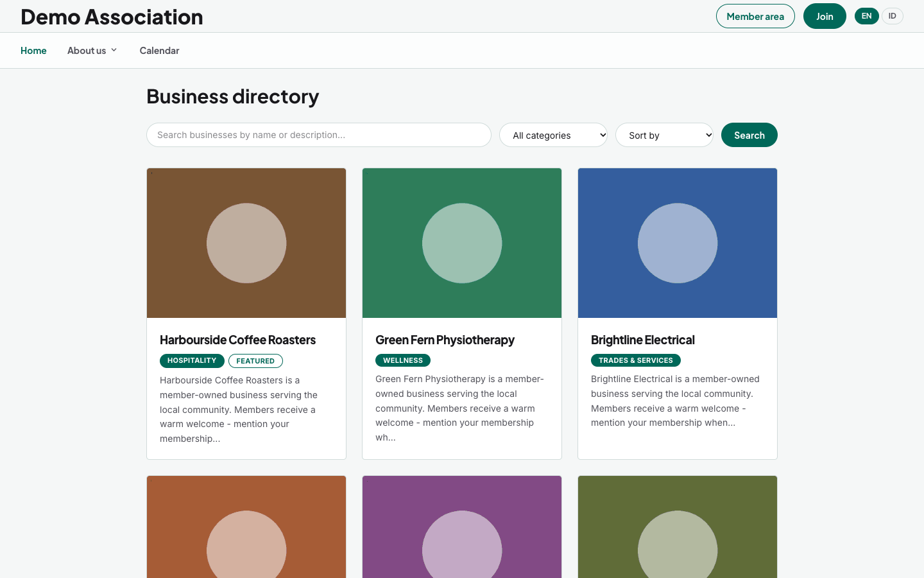924x578 pixels.
Task: Click the Member area button
Action: 755,16
